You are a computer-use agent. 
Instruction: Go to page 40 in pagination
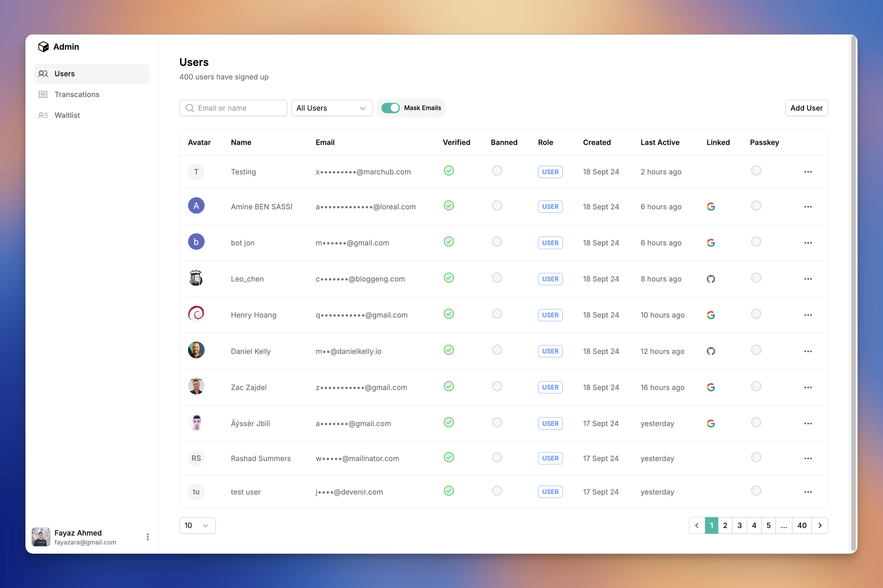(802, 525)
